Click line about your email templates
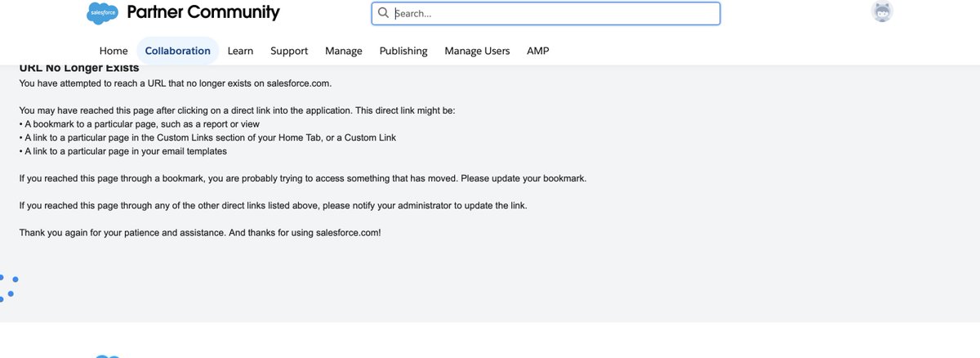Viewport: 980px width, 358px height. coord(122,151)
